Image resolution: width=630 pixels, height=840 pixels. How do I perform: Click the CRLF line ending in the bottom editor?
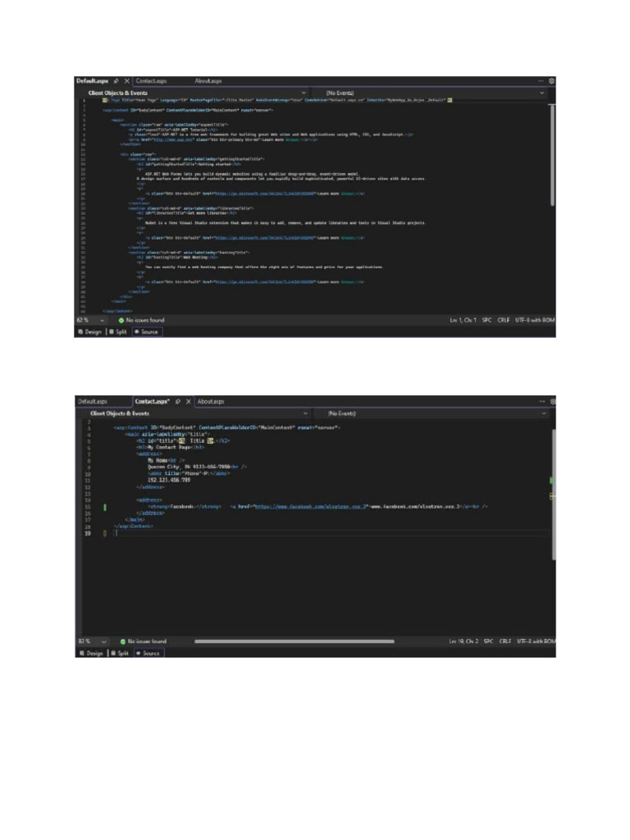(505, 641)
